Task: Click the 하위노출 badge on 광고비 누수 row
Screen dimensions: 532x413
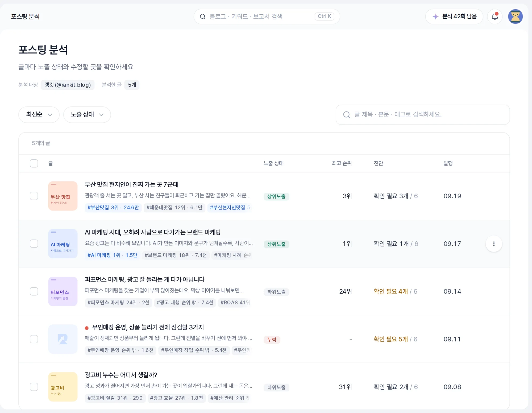Action: [276, 387]
